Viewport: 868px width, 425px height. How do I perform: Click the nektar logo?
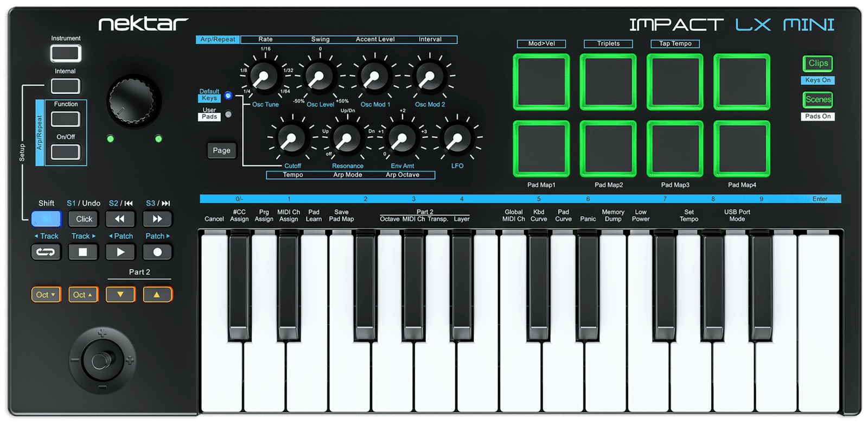tap(143, 23)
